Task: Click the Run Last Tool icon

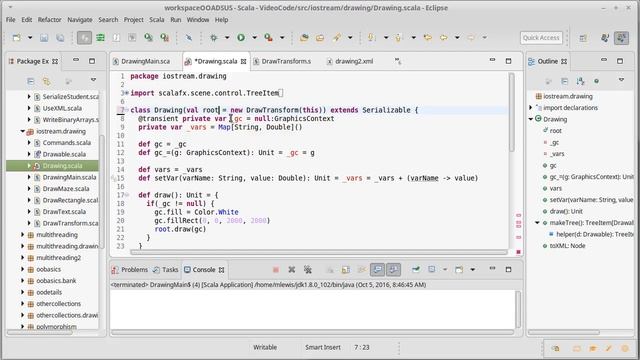Action: (268, 38)
